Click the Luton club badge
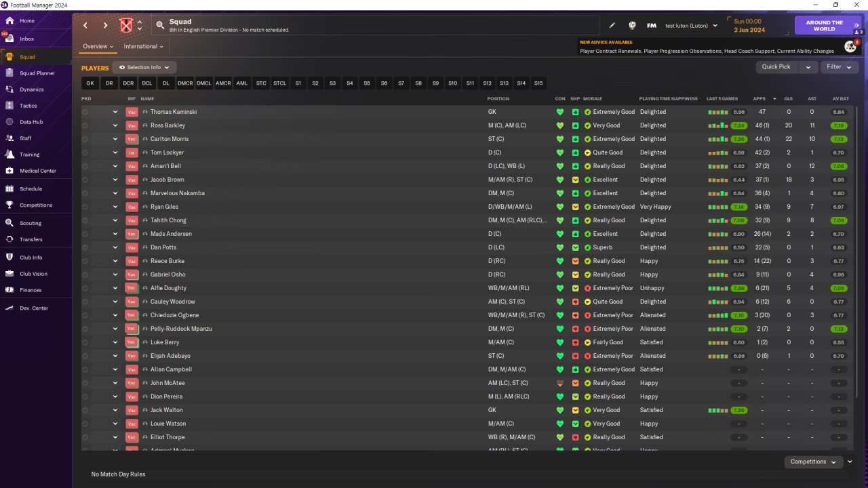 [126, 26]
